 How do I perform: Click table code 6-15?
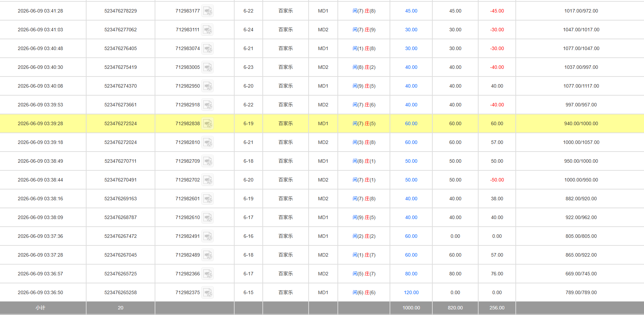[248, 292]
